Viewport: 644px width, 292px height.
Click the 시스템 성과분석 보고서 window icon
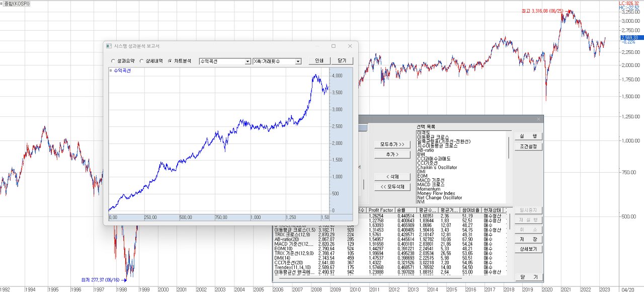pos(109,46)
